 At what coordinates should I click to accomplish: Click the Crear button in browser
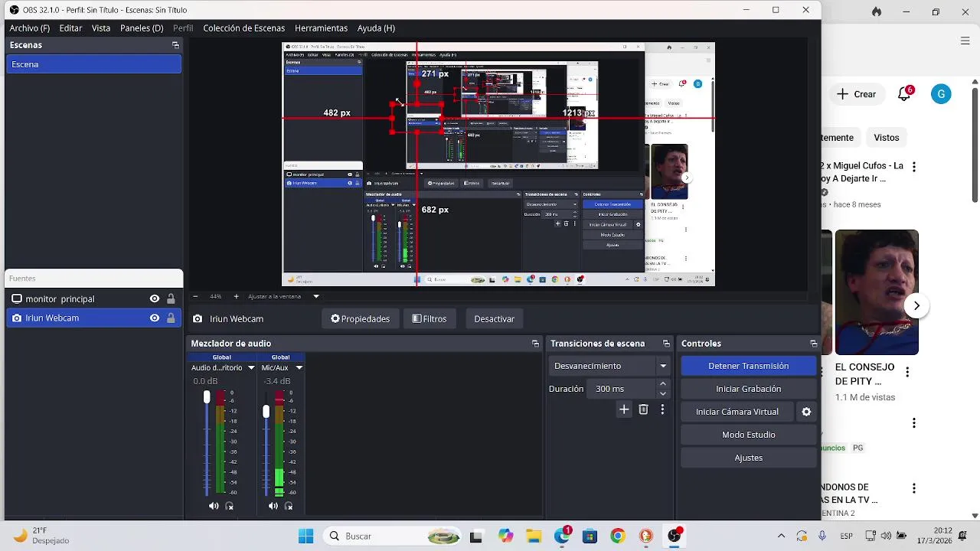pos(856,94)
